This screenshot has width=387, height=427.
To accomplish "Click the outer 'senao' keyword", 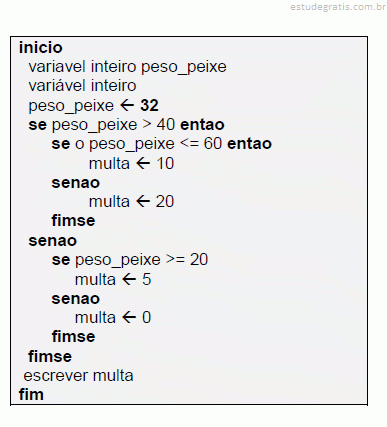I will click(53, 241).
